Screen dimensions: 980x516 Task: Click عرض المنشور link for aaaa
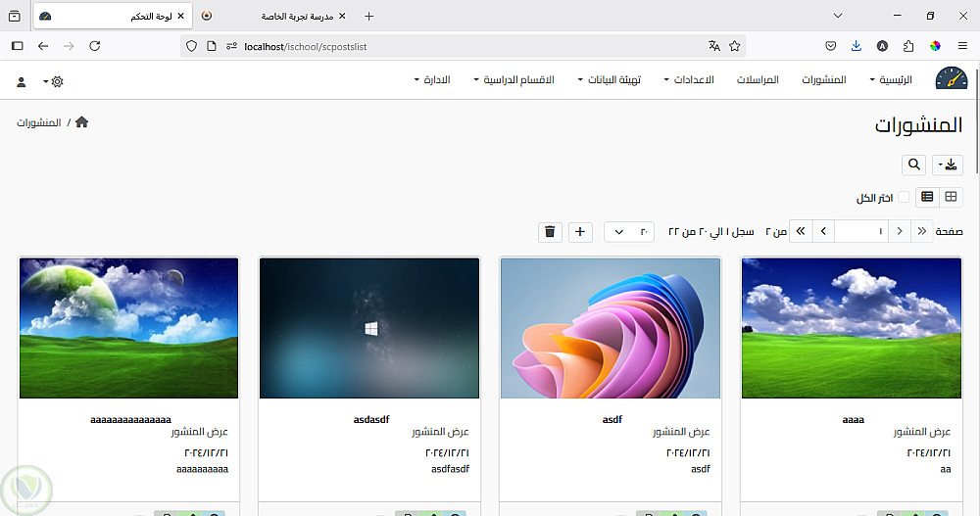[921, 432]
